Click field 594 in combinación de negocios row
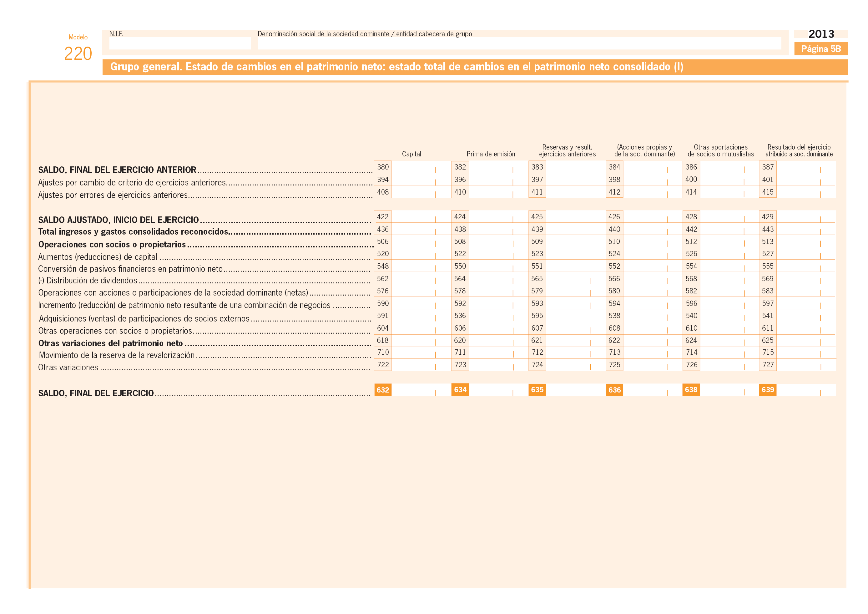Viewport: 868px width, 614px height. coord(652,303)
